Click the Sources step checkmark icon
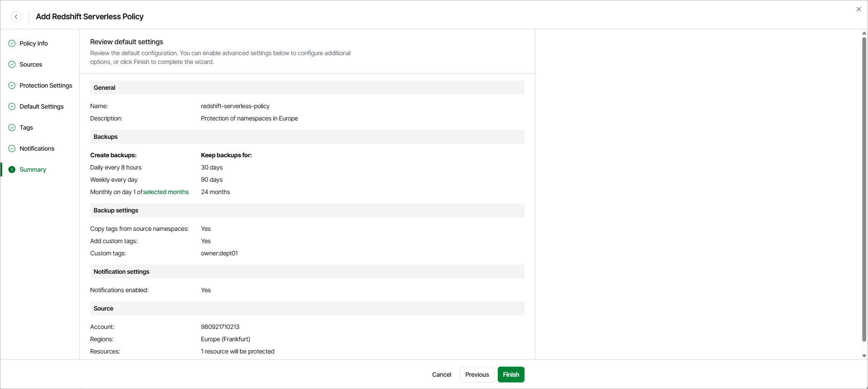 coord(12,64)
